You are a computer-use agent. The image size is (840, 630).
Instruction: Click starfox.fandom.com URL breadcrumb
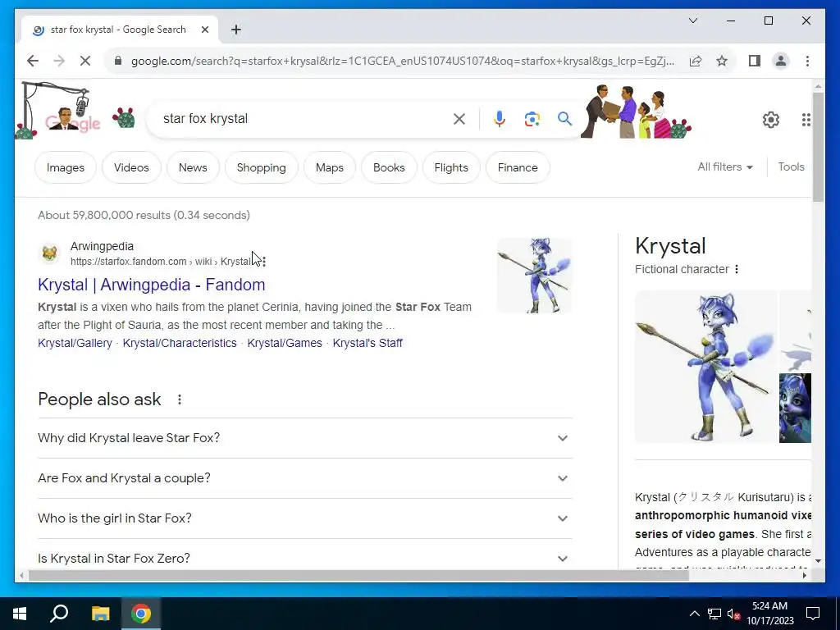pos(160,262)
